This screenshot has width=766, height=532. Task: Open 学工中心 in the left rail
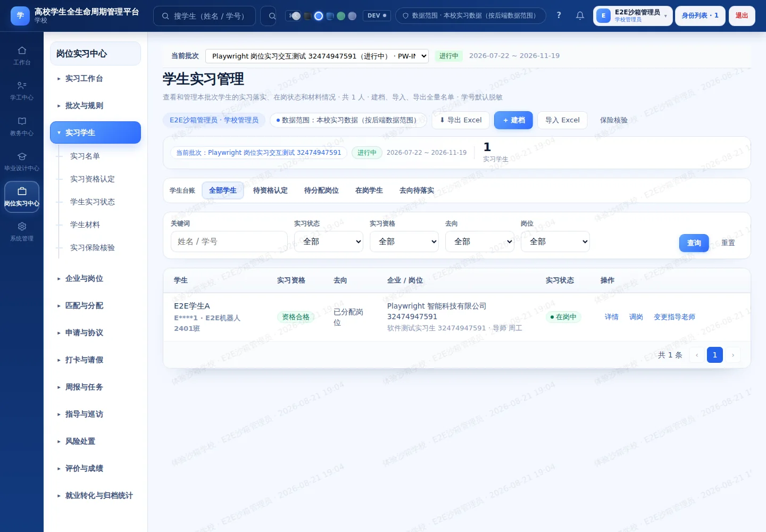pos(22,91)
